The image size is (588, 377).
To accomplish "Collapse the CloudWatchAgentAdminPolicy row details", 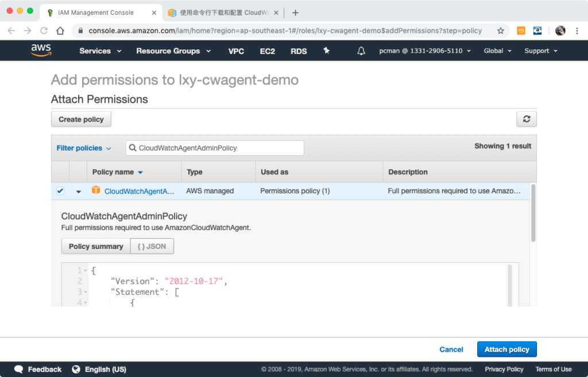I will tap(78, 192).
